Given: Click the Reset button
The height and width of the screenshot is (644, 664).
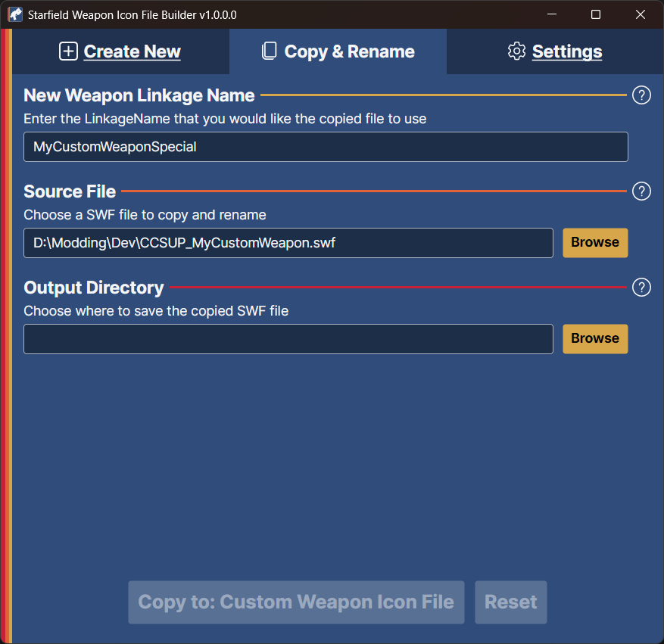Looking at the screenshot, I should click(x=511, y=602).
